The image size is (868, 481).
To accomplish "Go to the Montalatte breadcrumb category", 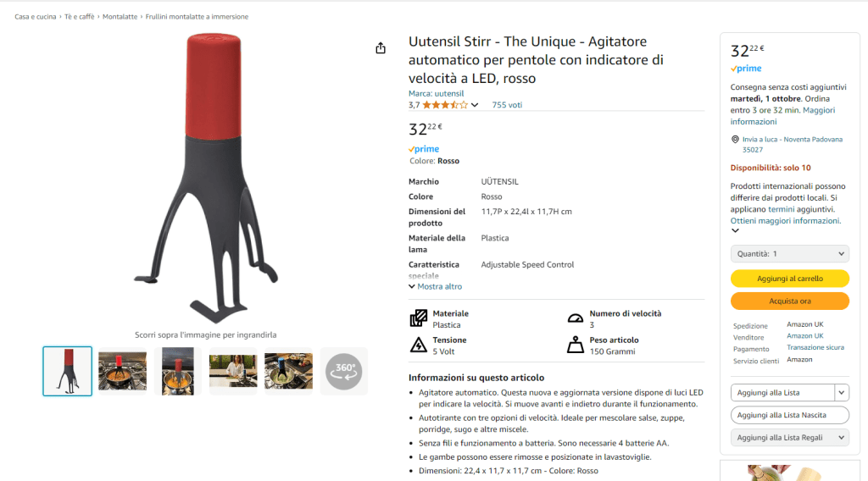I will click(x=120, y=17).
